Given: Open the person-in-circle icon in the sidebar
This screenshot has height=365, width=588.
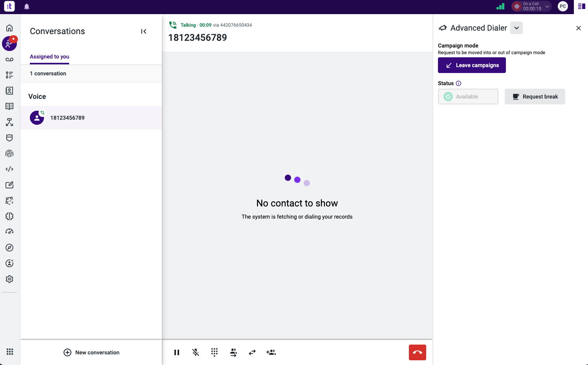Looking at the screenshot, I should (9, 263).
